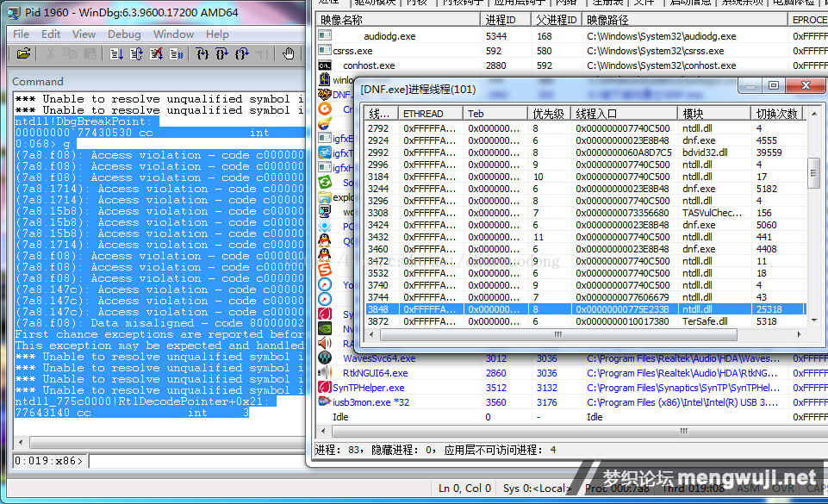Screen dimensions: 828x504
Task: Open the Help menu in WinDbg
Action: [218, 34]
